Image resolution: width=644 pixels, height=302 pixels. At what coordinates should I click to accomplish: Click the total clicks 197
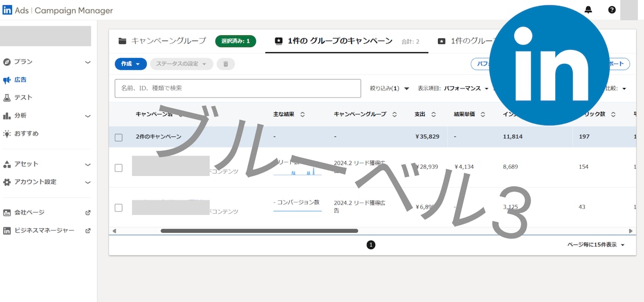(x=584, y=137)
